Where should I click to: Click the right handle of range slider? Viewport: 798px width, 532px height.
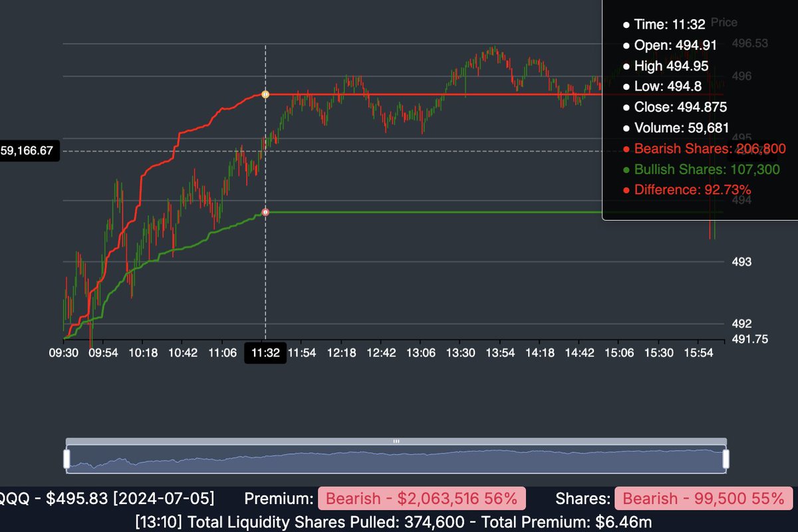tap(726, 459)
